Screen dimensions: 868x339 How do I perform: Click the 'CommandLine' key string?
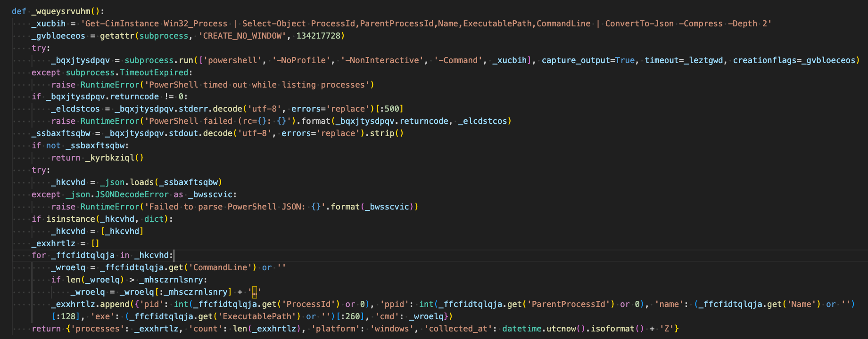[220, 267]
